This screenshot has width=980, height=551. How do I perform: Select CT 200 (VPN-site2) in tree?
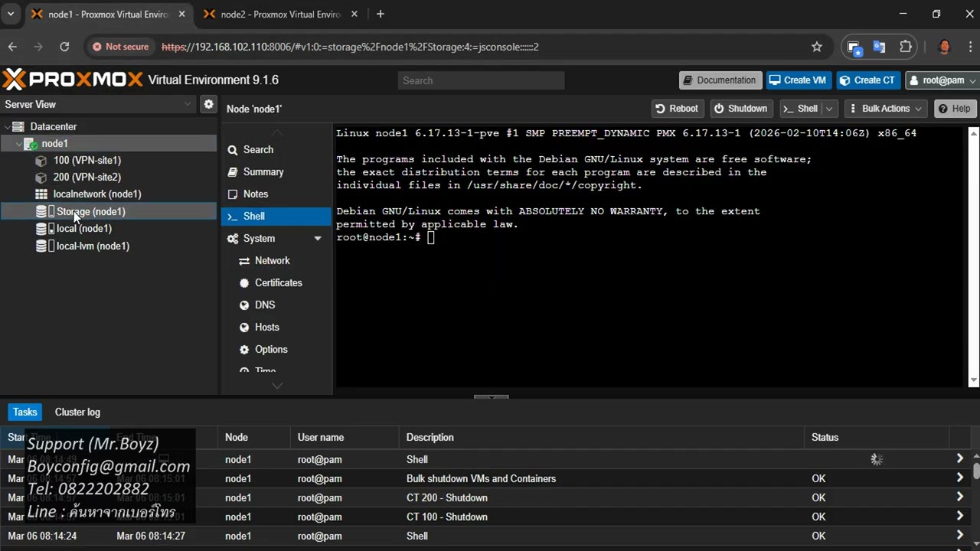tap(87, 177)
